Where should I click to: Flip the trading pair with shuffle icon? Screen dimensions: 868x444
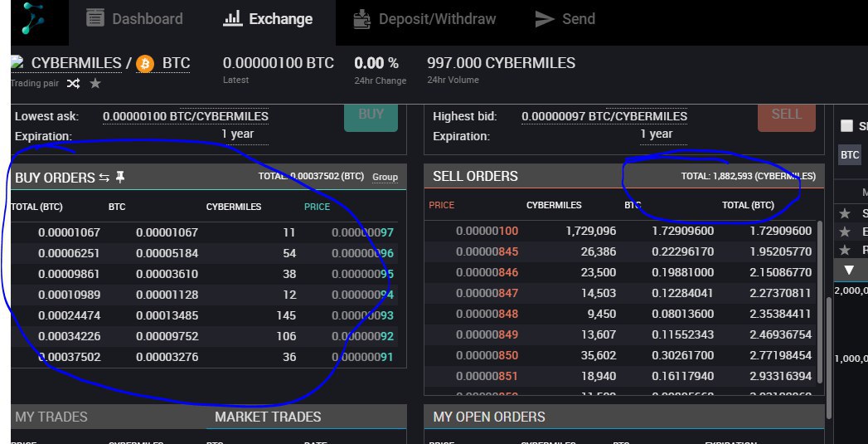click(74, 84)
